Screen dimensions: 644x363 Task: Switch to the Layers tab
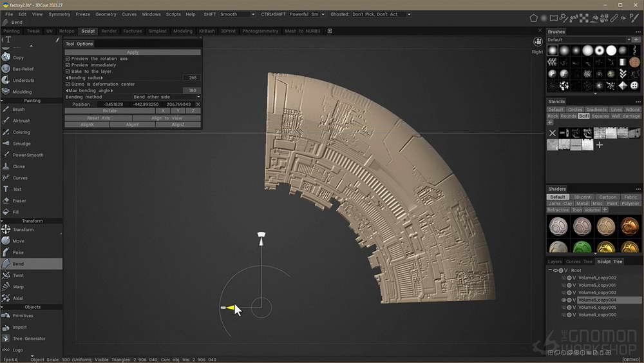click(554, 262)
